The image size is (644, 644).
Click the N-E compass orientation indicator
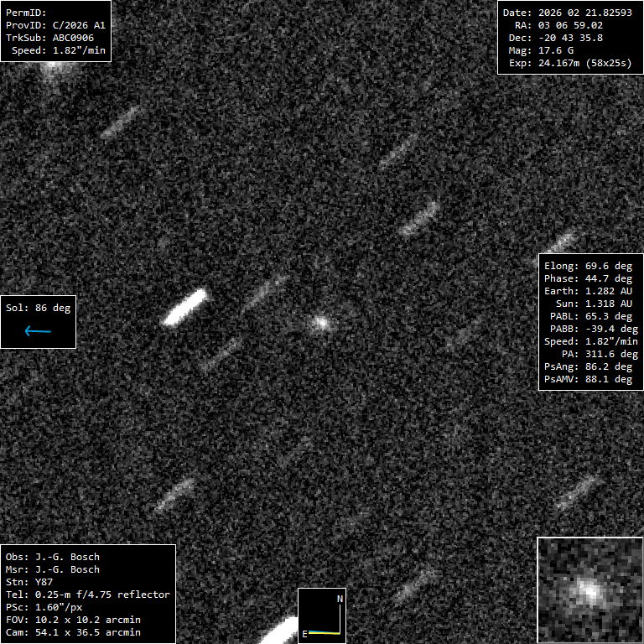(322, 615)
